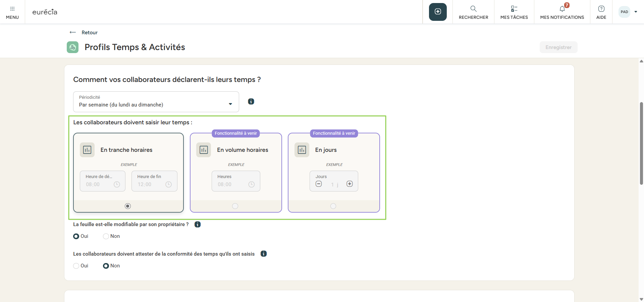Click info icon beside feuille modifiable question
This screenshot has width=644, height=302.
coord(198,224)
